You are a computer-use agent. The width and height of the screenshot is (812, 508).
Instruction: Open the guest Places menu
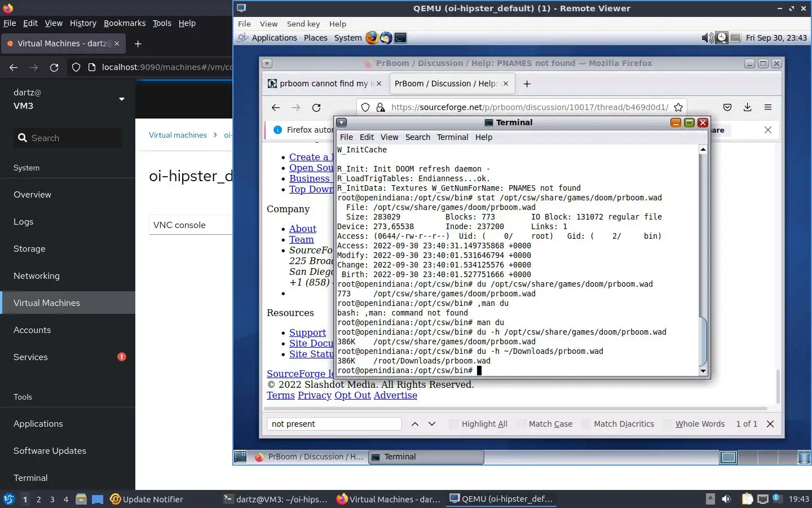point(316,38)
